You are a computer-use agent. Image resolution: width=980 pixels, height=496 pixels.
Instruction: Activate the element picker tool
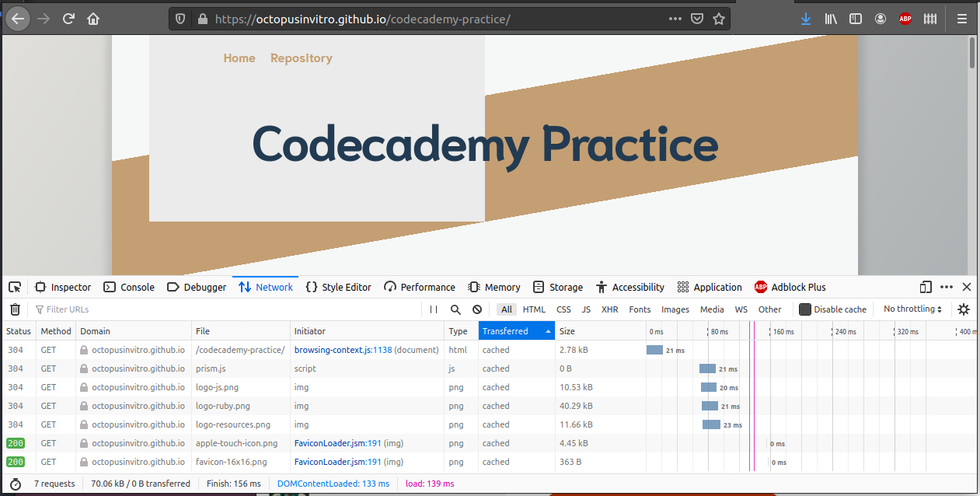(x=15, y=287)
